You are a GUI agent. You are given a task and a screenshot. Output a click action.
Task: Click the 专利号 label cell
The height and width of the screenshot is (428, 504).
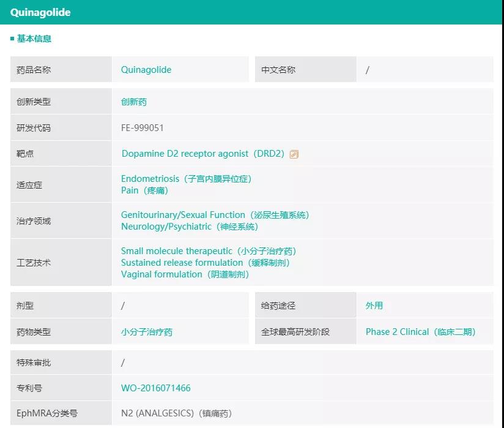click(61, 388)
